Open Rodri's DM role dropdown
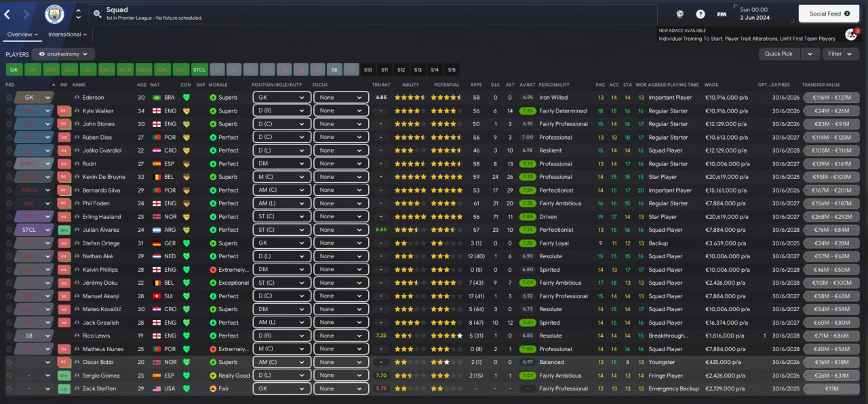868x404 pixels. tap(281, 163)
